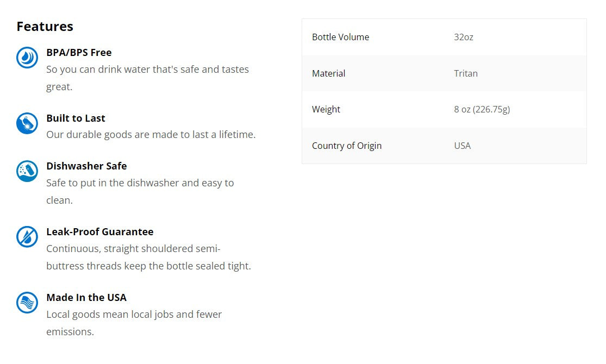Click the Features heading
This screenshot has width=606, height=364.
pyautogui.click(x=45, y=26)
